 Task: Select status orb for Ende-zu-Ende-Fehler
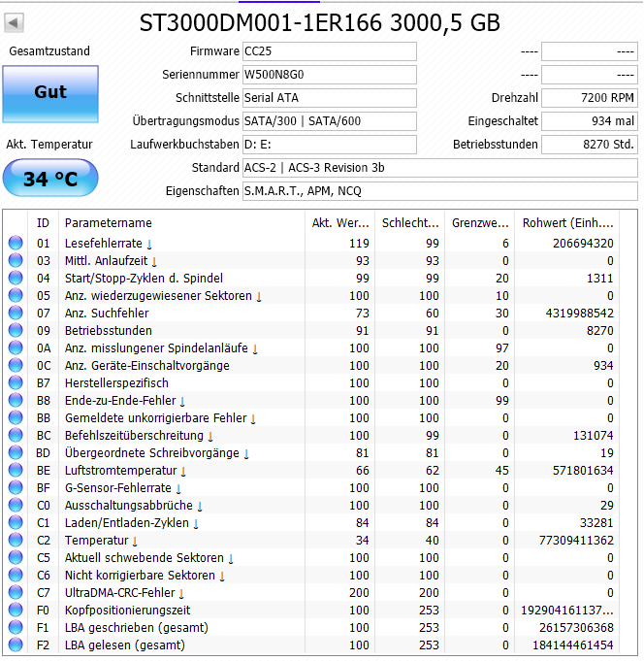(x=16, y=401)
